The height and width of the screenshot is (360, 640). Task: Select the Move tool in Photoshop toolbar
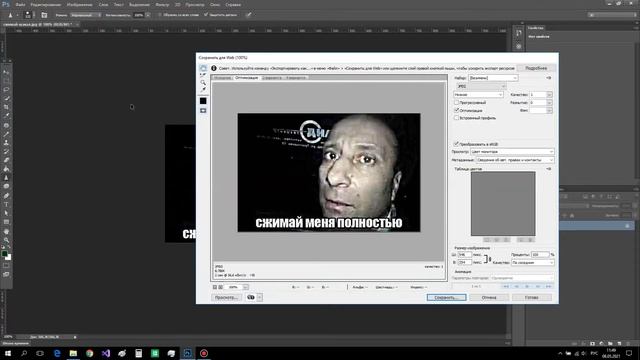(x=6, y=72)
